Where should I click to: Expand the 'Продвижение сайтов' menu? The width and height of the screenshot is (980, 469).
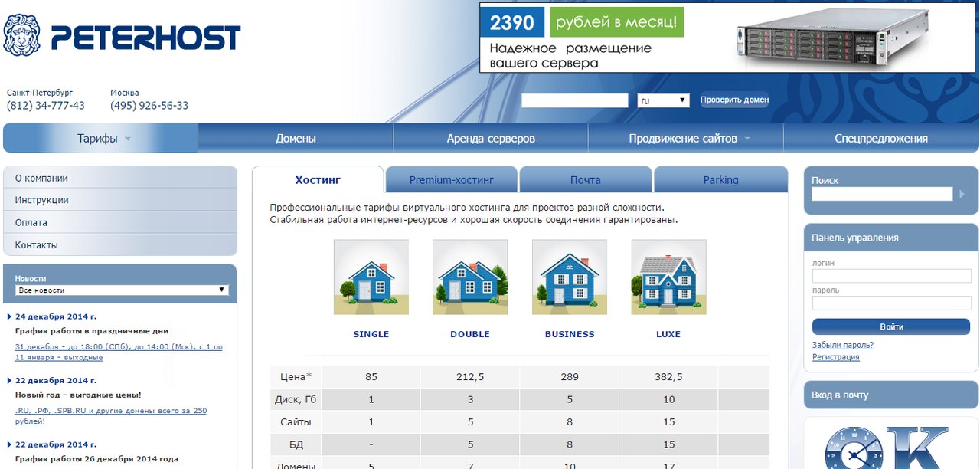[x=688, y=139]
